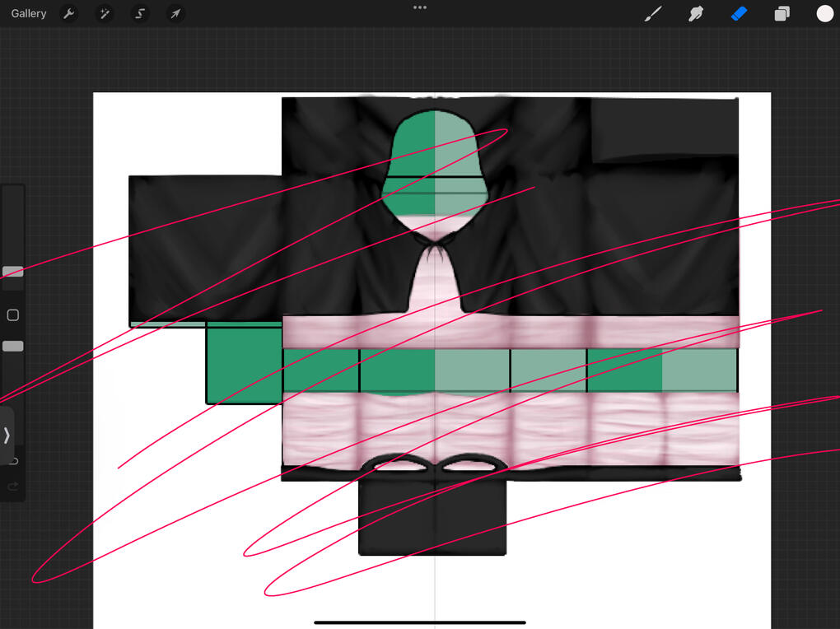Open the white color picker circle
This screenshot has width=840, height=629.
point(824,13)
